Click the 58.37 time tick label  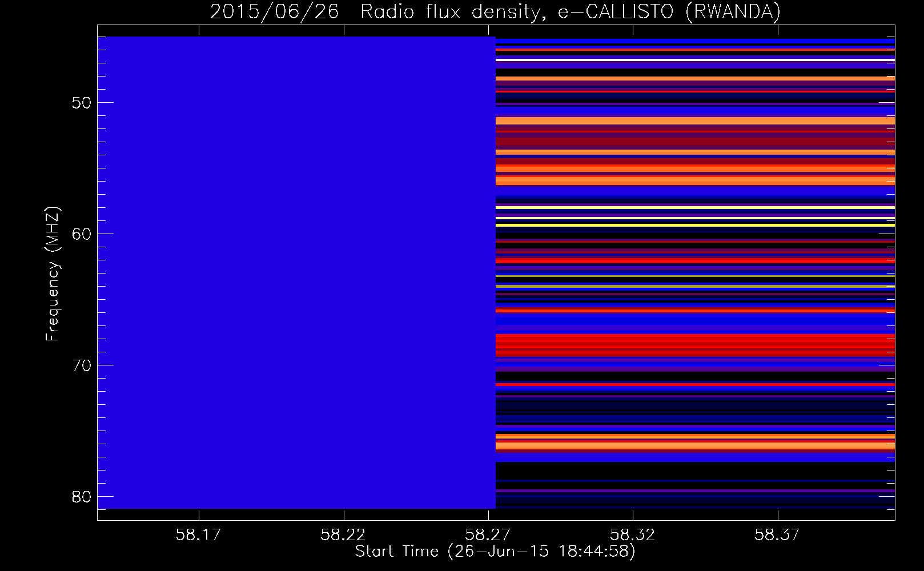point(777,534)
